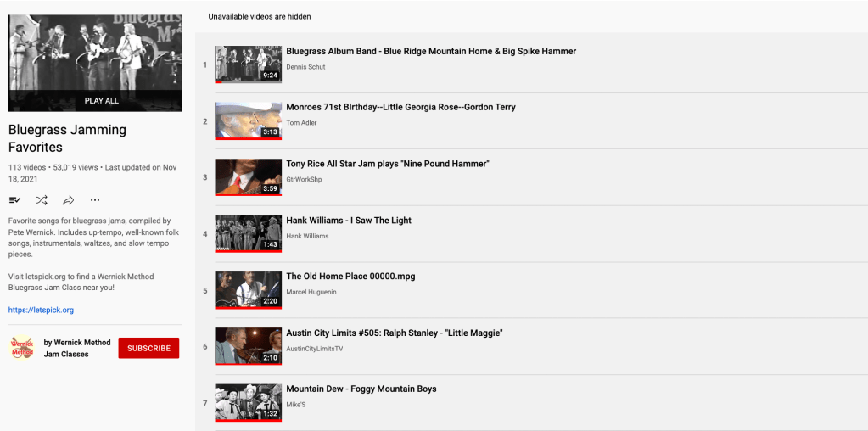Click the save playlist icon
The width and height of the screenshot is (868, 431).
(14, 200)
